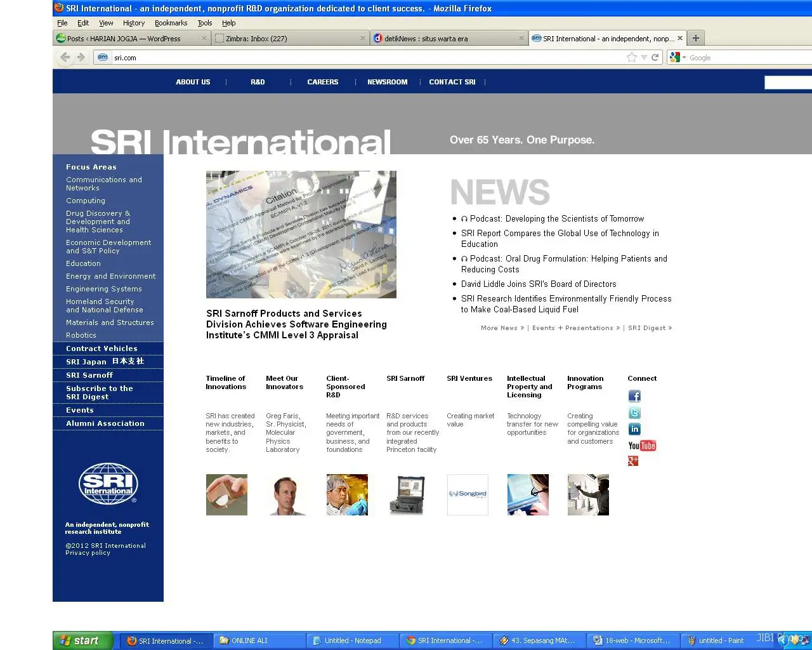
Task: Reload the page with the refresh icon
Action: [655, 57]
